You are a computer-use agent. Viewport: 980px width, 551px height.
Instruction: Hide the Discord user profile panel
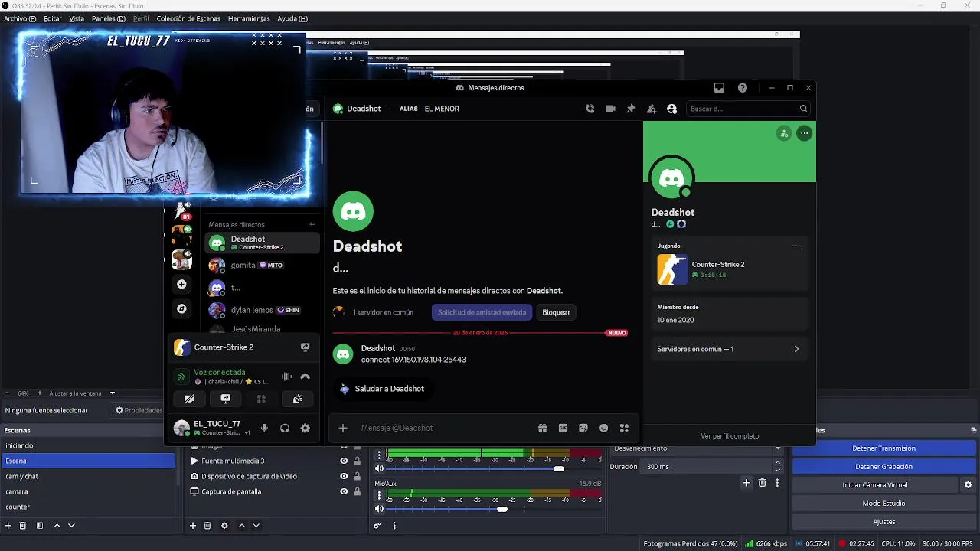point(672,109)
